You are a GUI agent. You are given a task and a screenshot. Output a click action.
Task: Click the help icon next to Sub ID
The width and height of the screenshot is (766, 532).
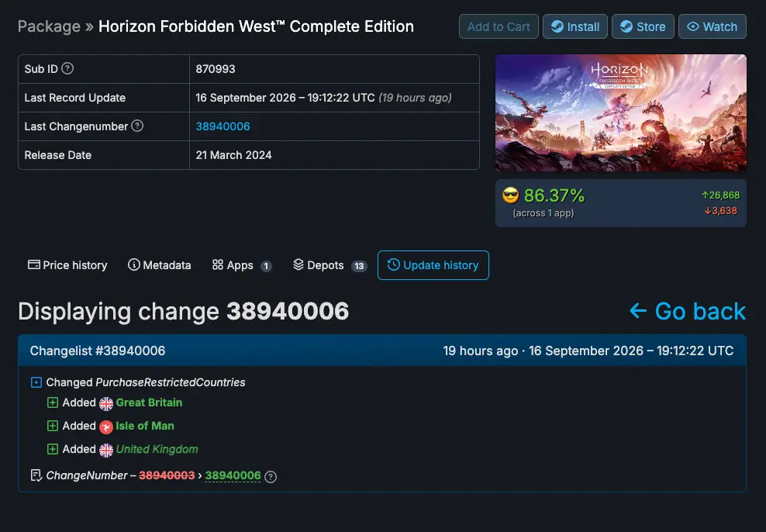pyautogui.click(x=67, y=68)
